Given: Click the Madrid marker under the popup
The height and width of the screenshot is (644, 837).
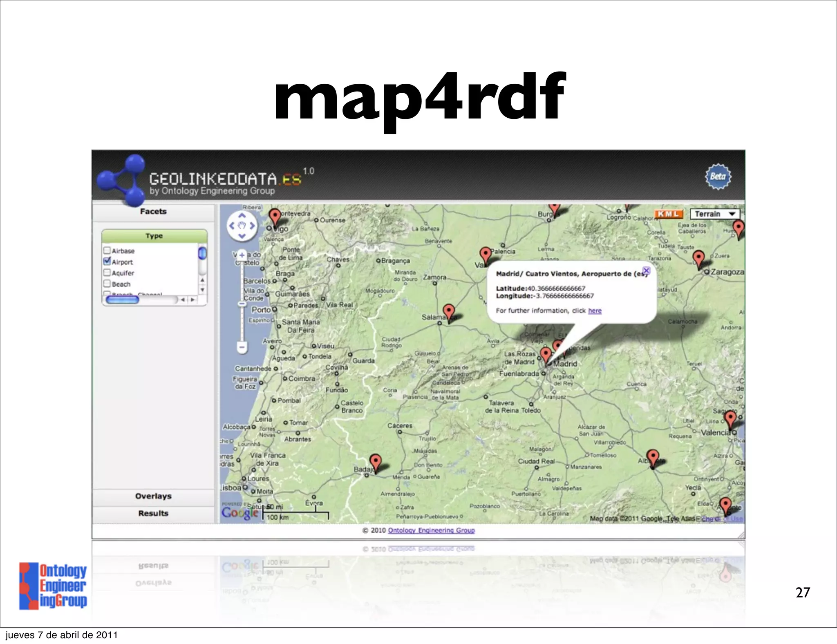Looking at the screenshot, I should (546, 355).
